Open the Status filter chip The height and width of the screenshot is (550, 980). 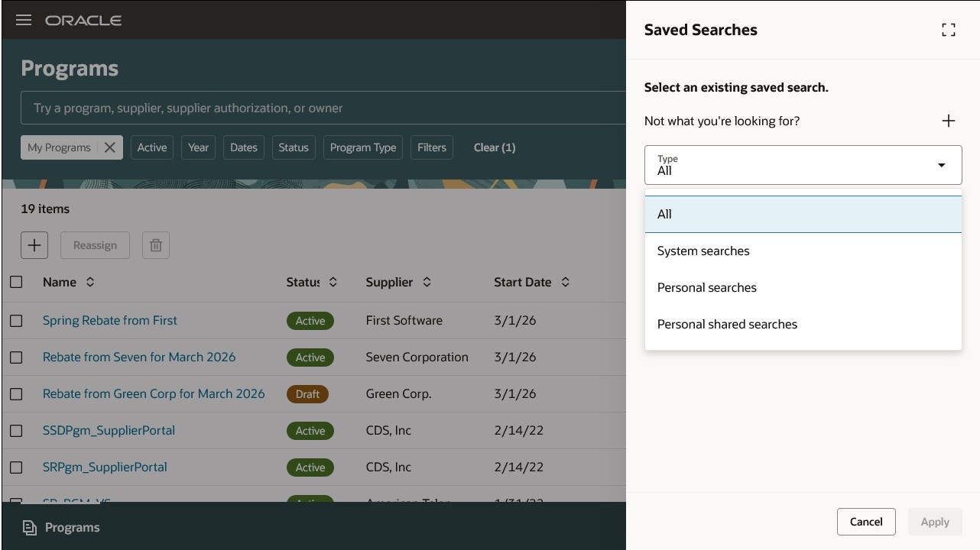pyautogui.click(x=294, y=147)
